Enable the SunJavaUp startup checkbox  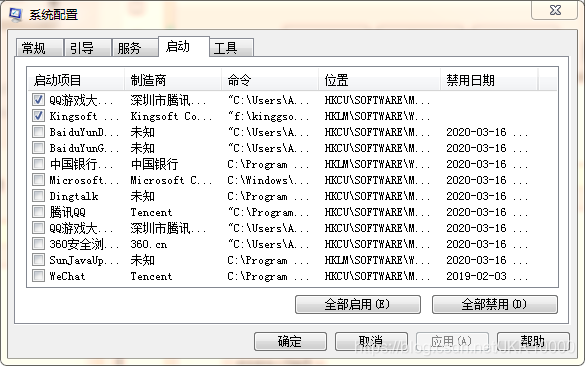click(x=38, y=260)
